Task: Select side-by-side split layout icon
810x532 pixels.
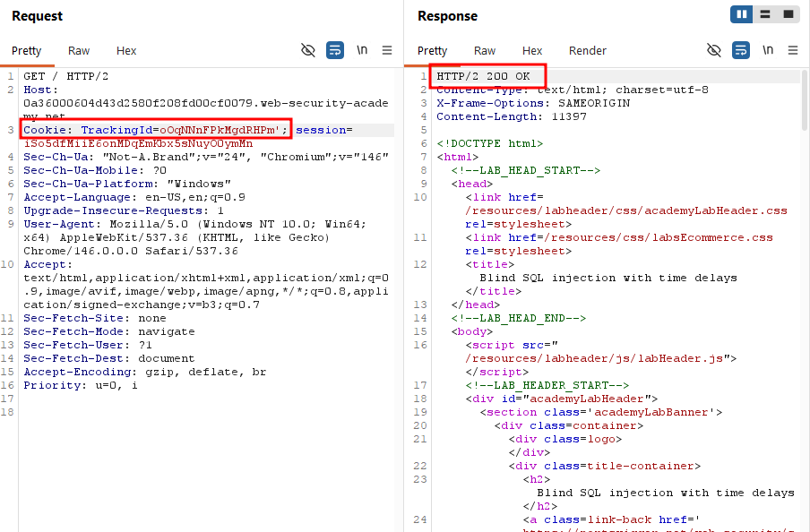Action: [x=741, y=14]
